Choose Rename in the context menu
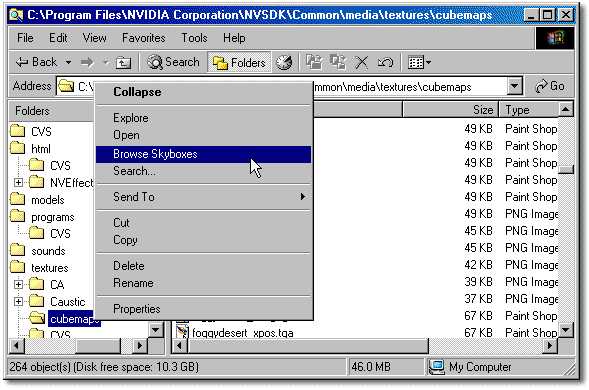Viewport: 589px width, 390px height. 204,283
